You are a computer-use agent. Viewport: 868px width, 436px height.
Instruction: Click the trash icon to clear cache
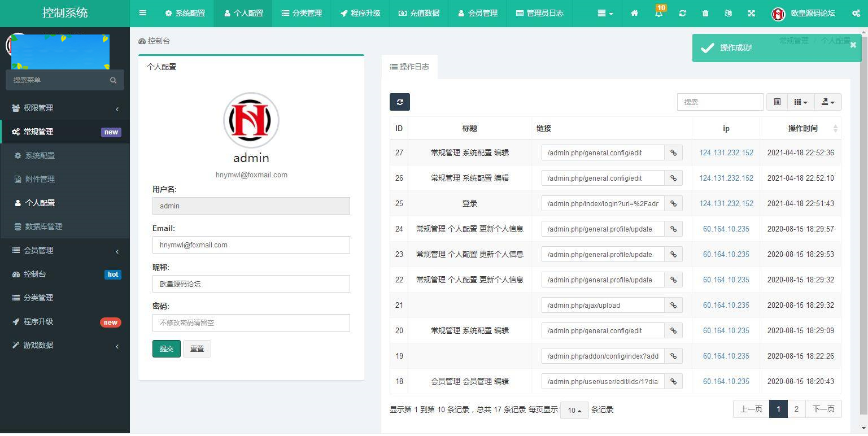click(x=705, y=13)
